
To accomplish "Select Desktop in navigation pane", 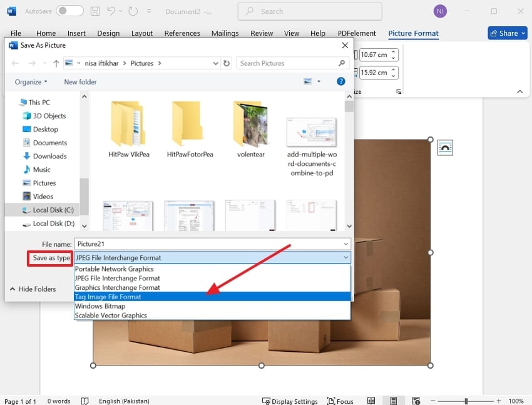I will click(x=40, y=129).
